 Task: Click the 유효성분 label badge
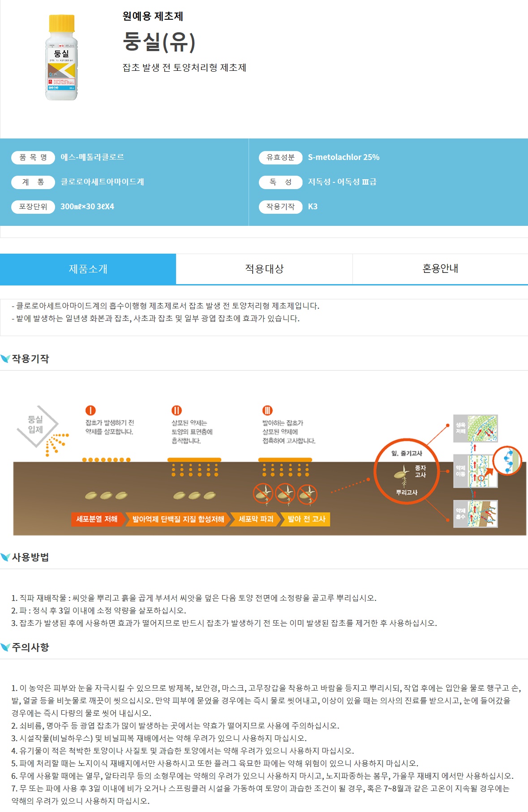pyautogui.click(x=281, y=157)
